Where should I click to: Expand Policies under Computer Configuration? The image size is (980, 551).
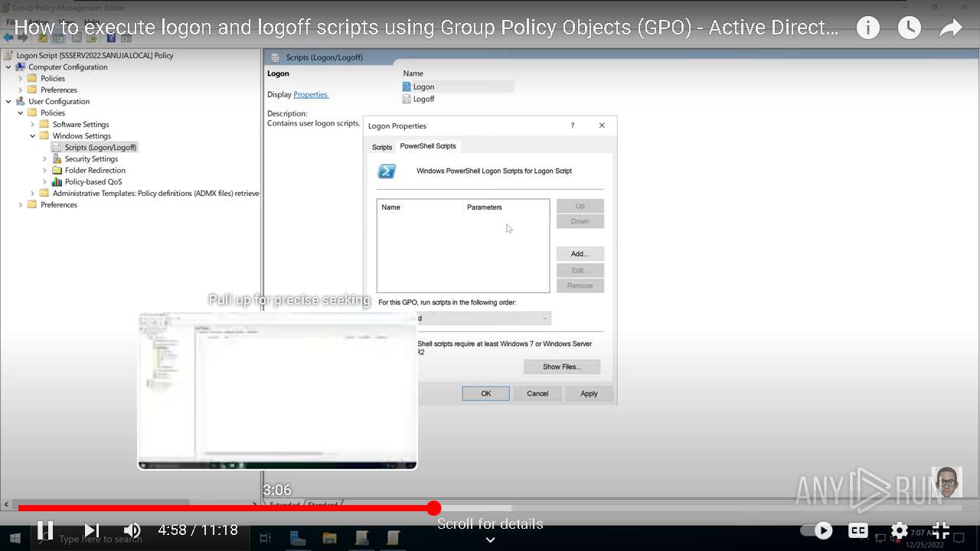[x=21, y=79]
